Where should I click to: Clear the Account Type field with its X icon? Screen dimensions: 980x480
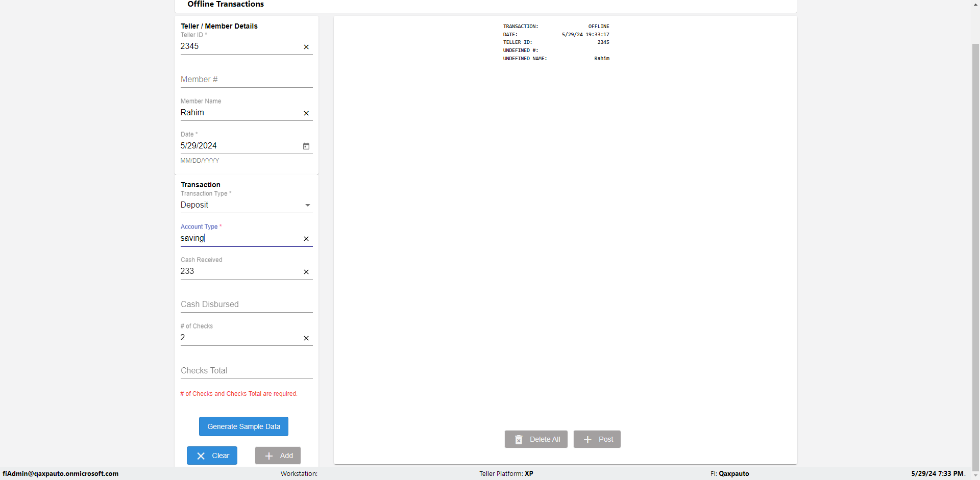(306, 239)
